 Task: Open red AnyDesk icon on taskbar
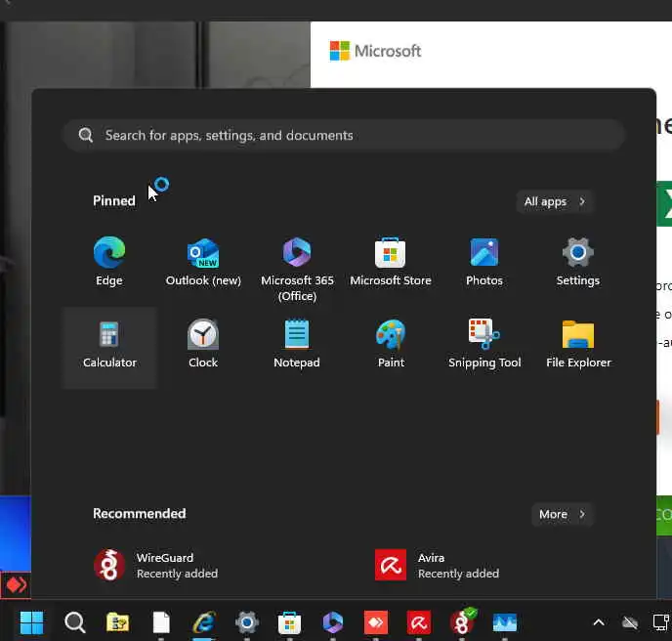tap(376, 622)
